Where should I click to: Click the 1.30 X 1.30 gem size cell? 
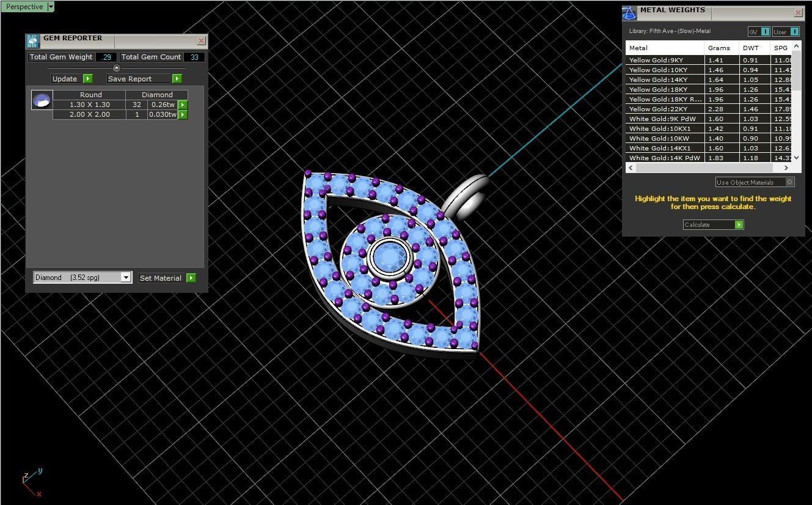pos(90,105)
